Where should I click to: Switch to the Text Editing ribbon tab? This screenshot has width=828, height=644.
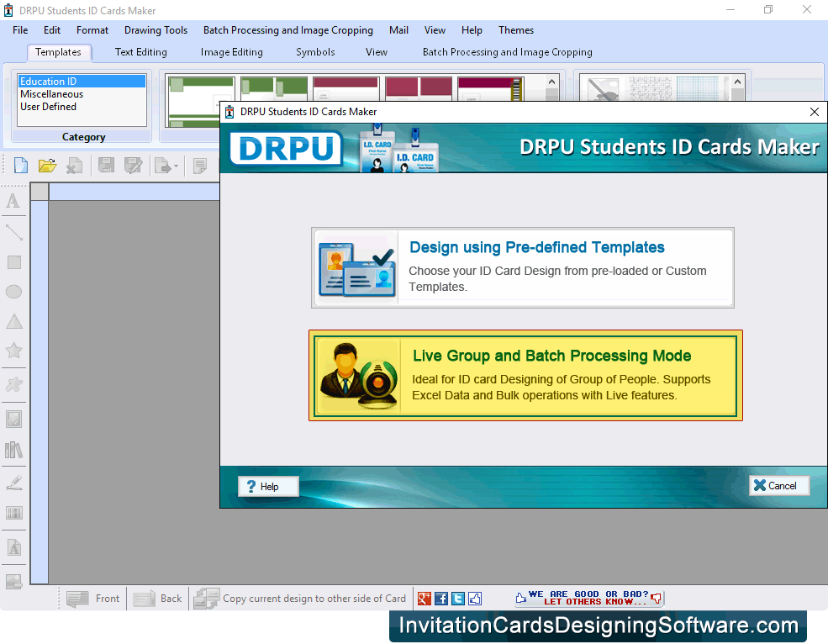[141, 52]
